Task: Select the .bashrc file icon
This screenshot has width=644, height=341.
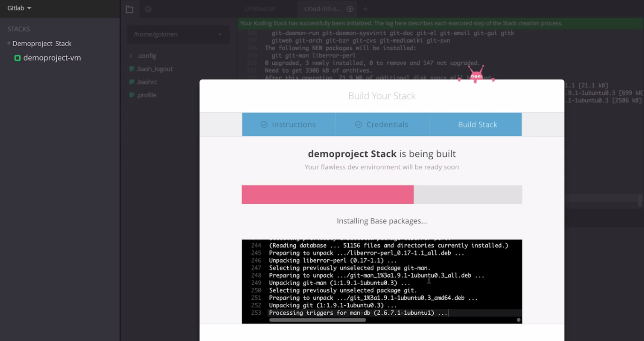Action: 131,82
